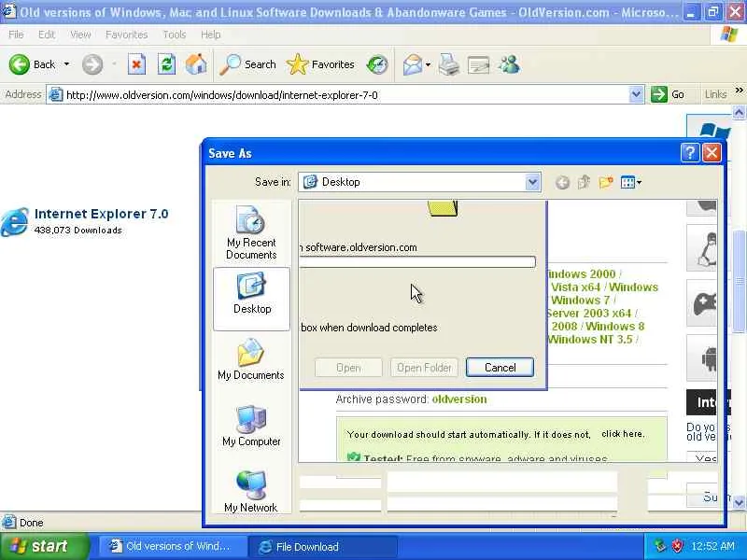Click the Save As back navigation icon
The height and width of the screenshot is (560, 747).
(x=563, y=182)
